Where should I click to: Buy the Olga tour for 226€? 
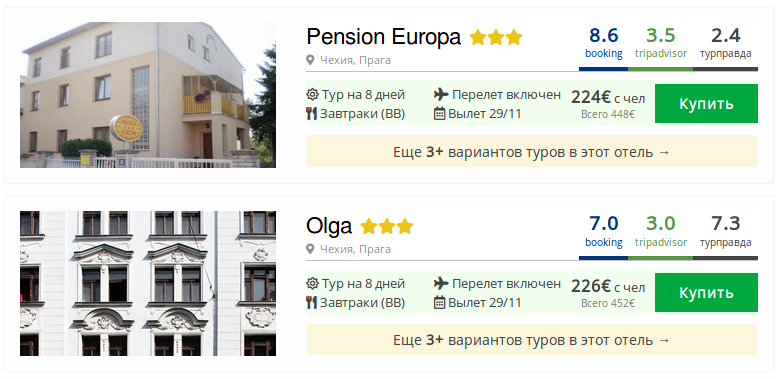pyautogui.click(x=706, y=292)
